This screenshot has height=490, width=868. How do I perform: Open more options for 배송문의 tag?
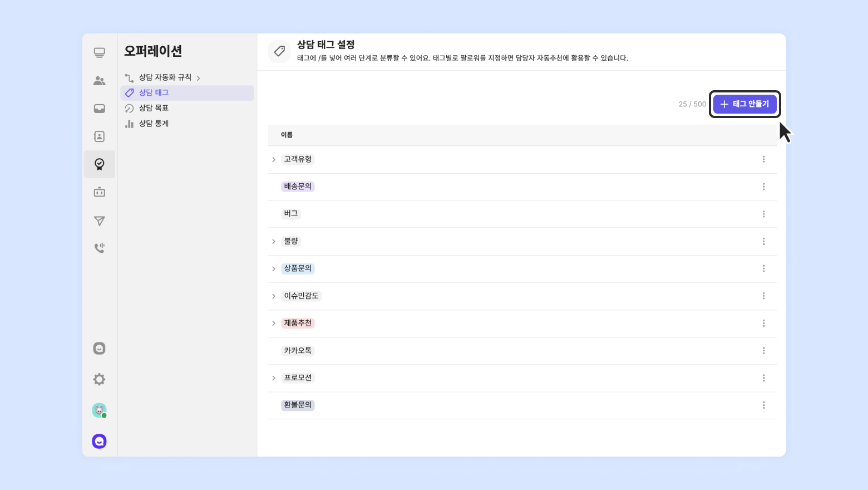coord(763,187)
